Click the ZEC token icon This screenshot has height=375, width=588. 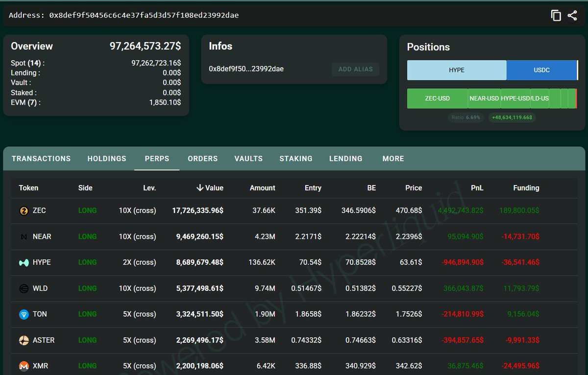pyautogui.click(x=24, y=211)
